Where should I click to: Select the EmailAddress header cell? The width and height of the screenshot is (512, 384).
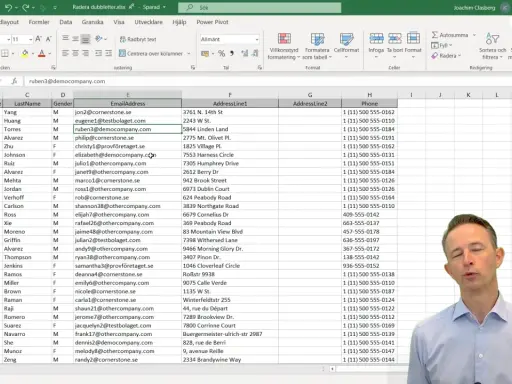128,103
